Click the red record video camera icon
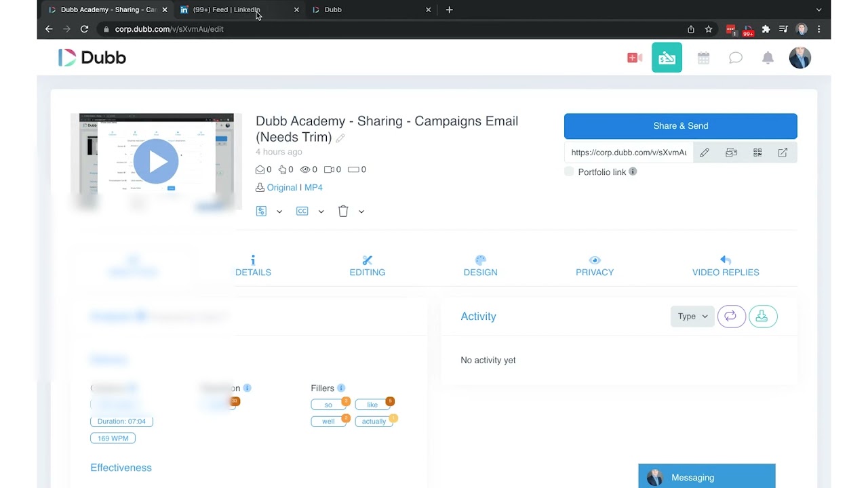 (x=635, y=58)
